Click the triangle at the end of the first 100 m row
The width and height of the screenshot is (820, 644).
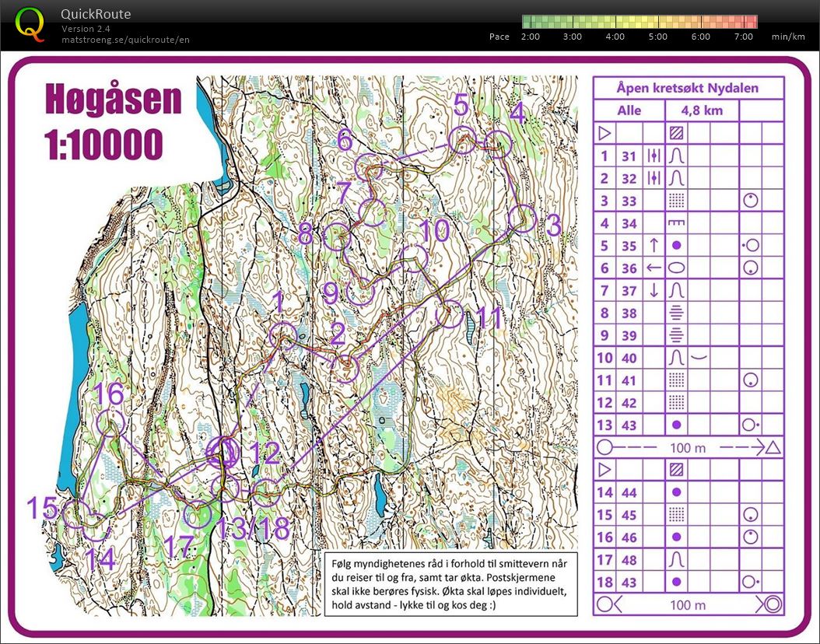773,447
